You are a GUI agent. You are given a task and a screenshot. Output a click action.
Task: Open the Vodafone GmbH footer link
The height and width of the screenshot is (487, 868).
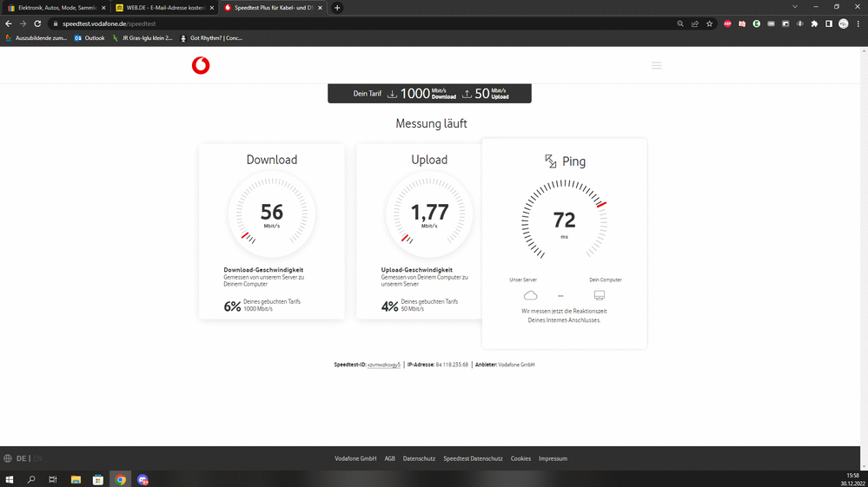click(355, 458)
